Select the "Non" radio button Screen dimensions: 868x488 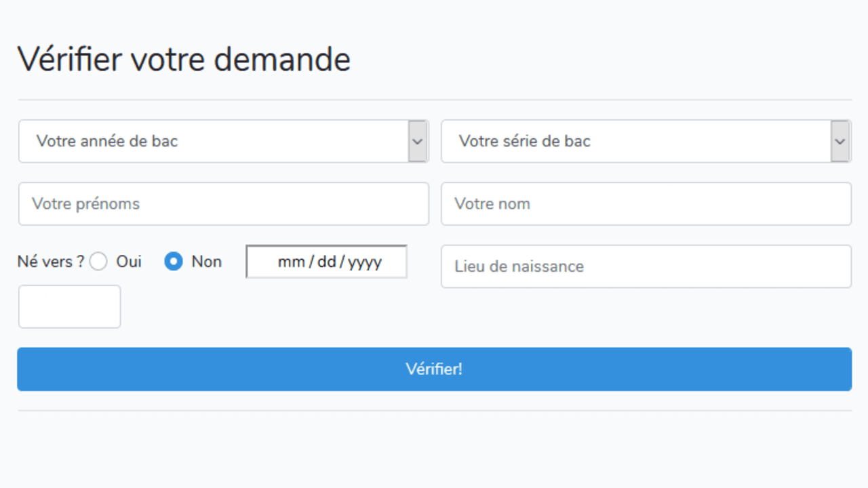(174, 262)
